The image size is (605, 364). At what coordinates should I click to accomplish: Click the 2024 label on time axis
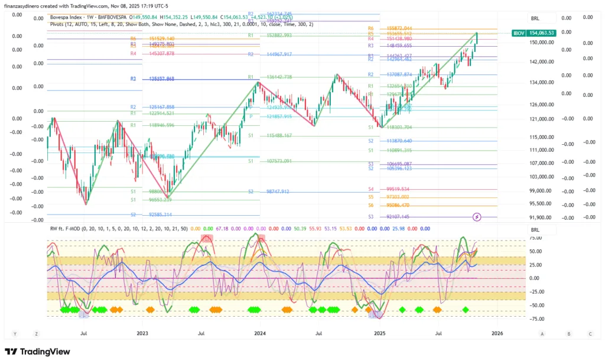click(259, 334)
